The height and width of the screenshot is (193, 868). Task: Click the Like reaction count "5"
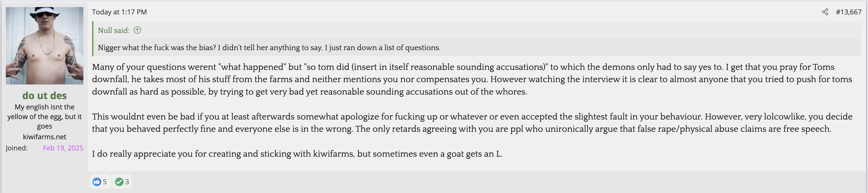pyautogui.click(x=105, y=182)
